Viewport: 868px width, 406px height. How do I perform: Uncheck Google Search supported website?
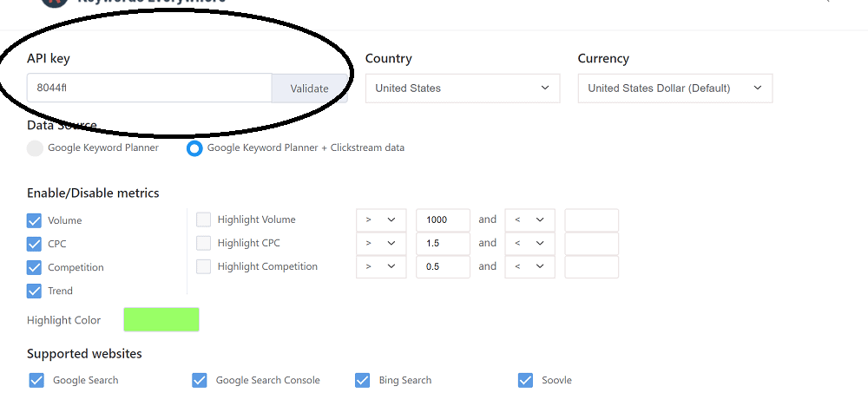click(x=36, y=381)
